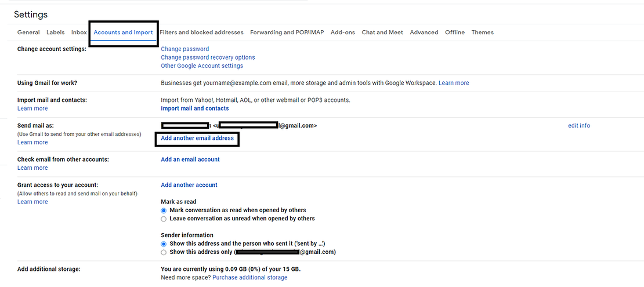Select Show this address only option
This screenshot has height=287, width=644.
(x=164, y=253)
